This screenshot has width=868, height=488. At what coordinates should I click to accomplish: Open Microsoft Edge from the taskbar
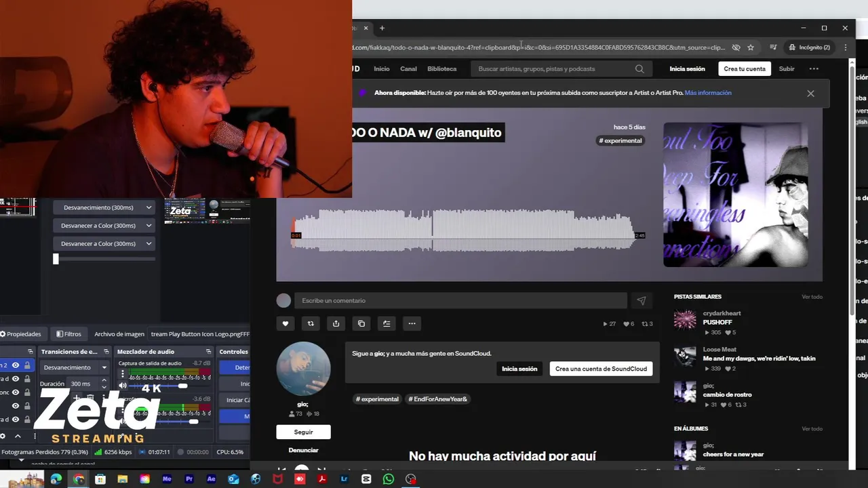click(x=56, y=479)
